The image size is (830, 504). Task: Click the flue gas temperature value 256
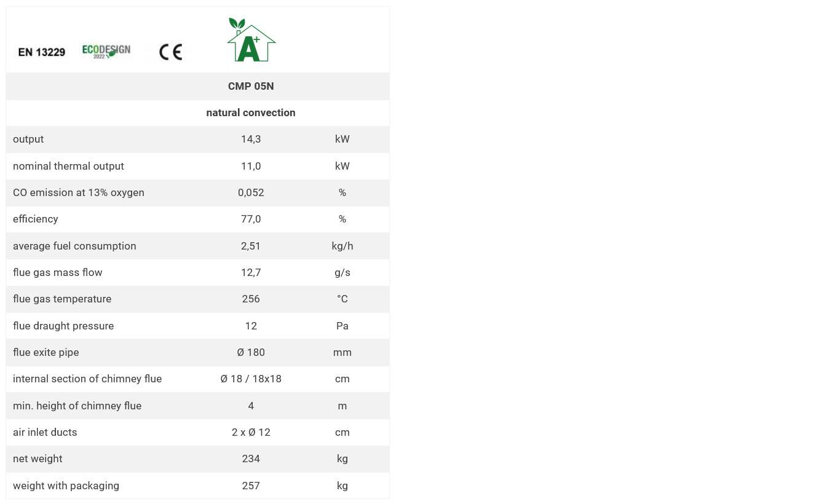coord(251,299)
